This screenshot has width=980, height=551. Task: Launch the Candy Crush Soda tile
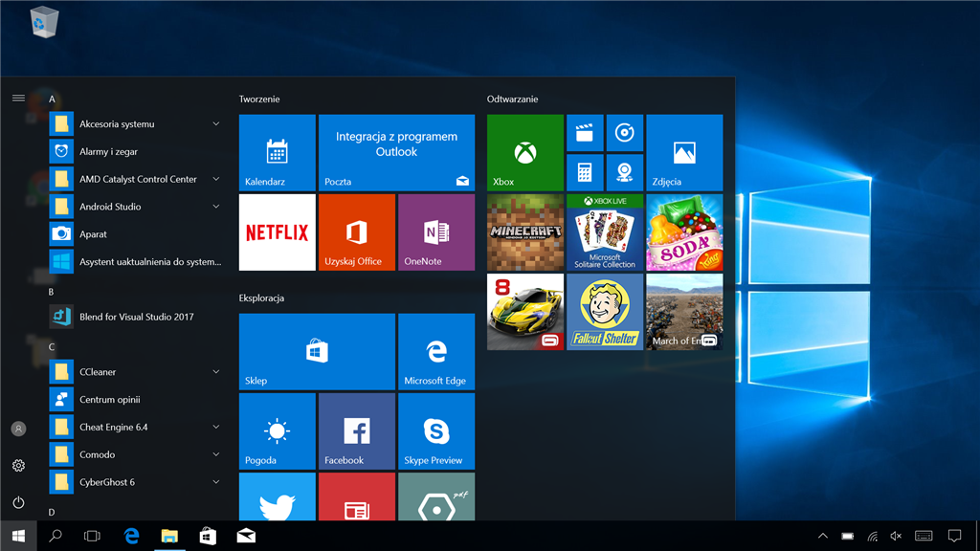coord(684,232)
